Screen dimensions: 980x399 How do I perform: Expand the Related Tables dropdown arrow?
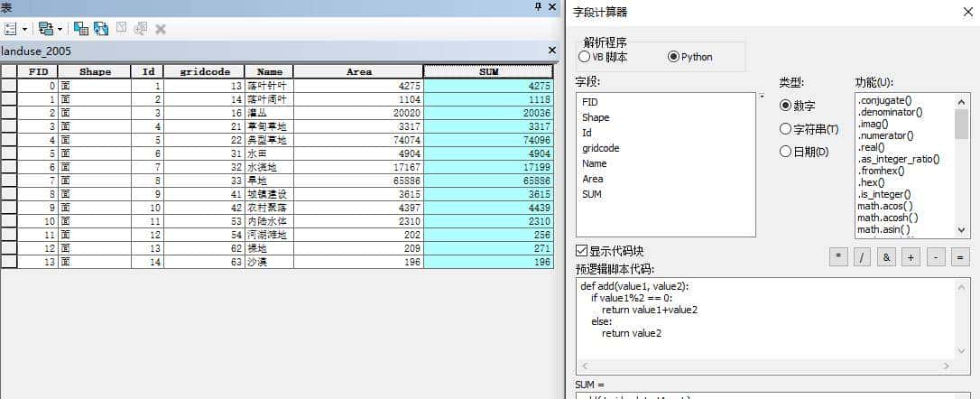pyautogui.click(x=60, y=29)
